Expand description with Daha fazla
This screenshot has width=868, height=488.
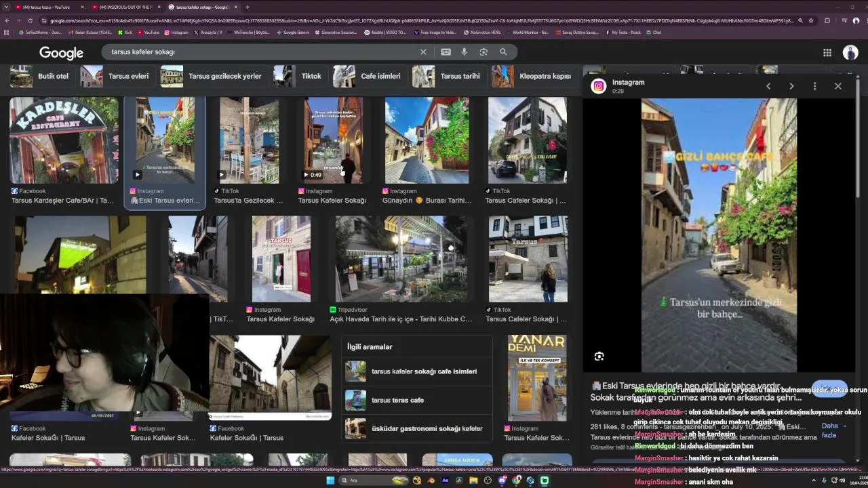(x=833, y=430)
